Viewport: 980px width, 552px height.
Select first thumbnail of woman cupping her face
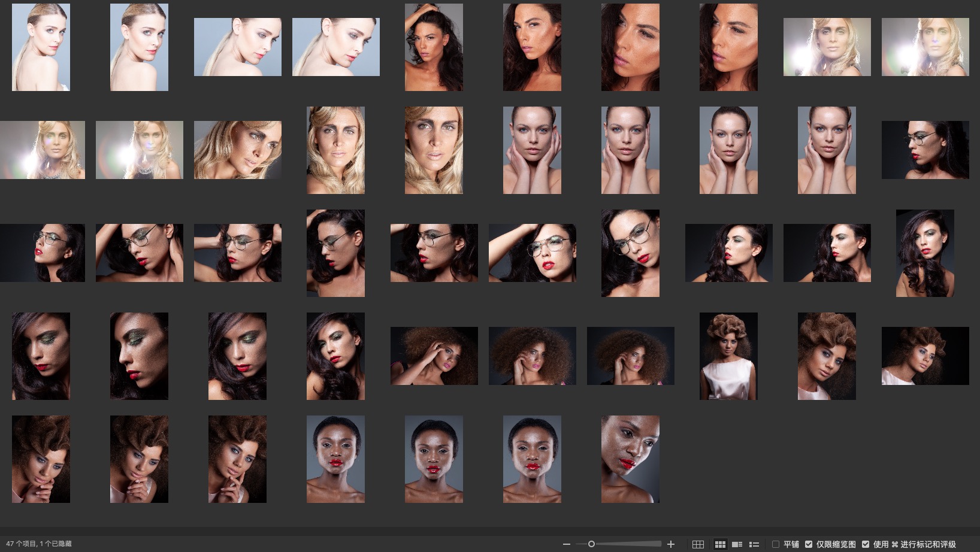(x=532, y=150)
